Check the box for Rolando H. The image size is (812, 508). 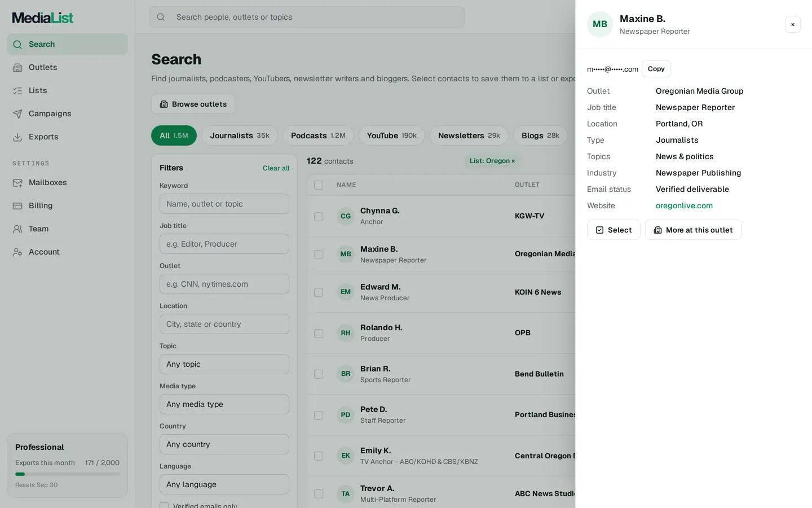[319, 334]
